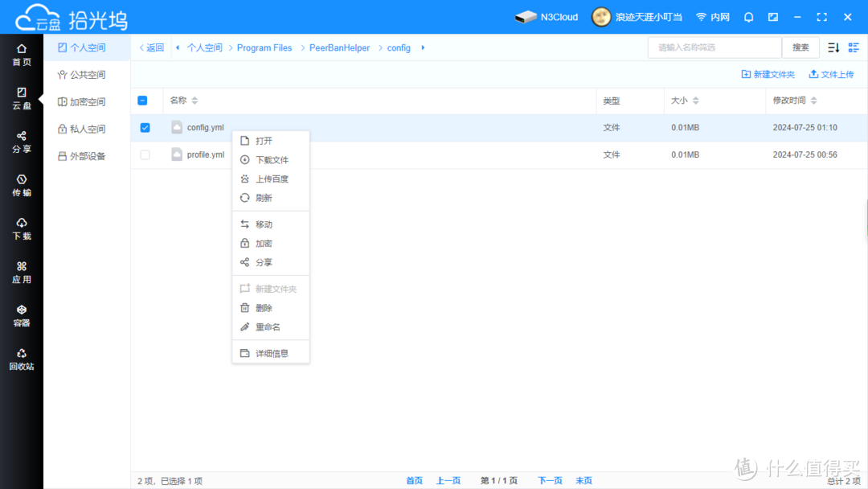Open the PeerBanHelper breadcrumb link
Image resolution: width=868 pixels, height=489 pixels.
click(339, 47)
